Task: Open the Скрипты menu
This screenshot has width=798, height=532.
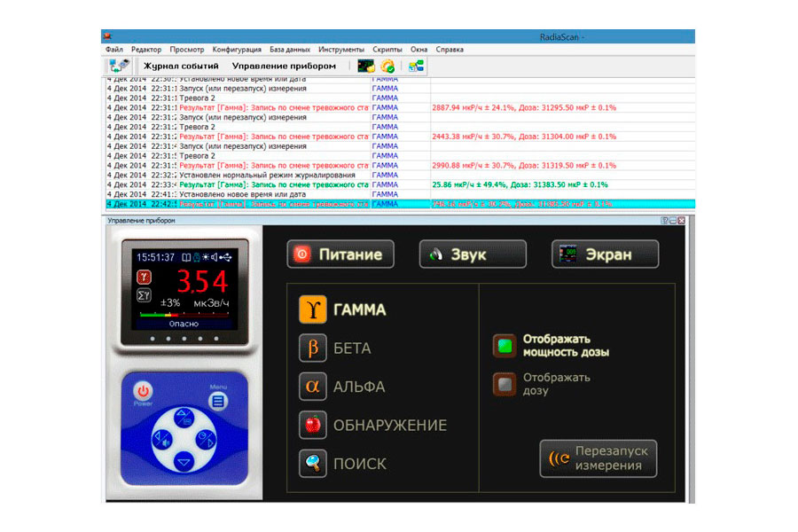Action: tap(387, 50)
